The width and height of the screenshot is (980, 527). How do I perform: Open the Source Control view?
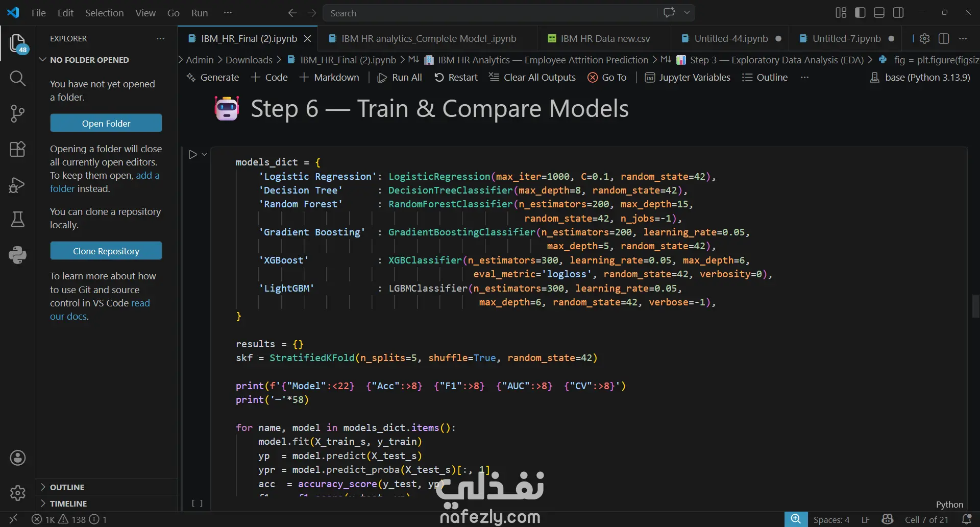(18, 113)
